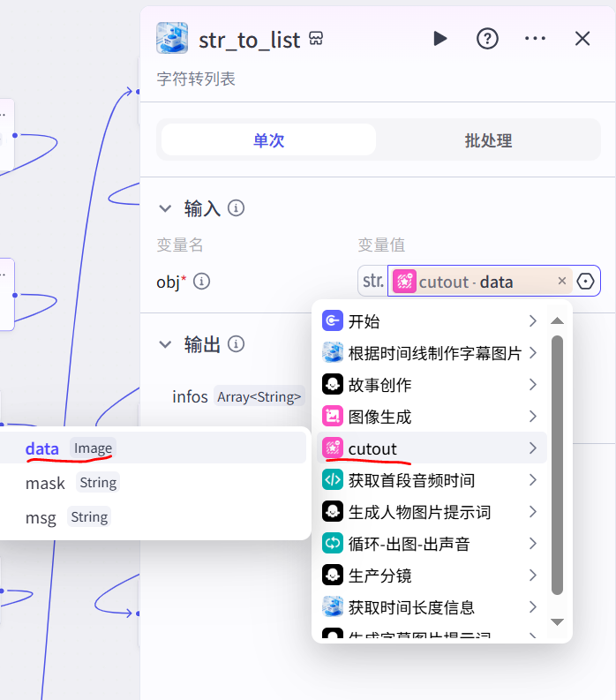Expand 生成人物图片提示词 node entry
616x700 pixels.
432,512
